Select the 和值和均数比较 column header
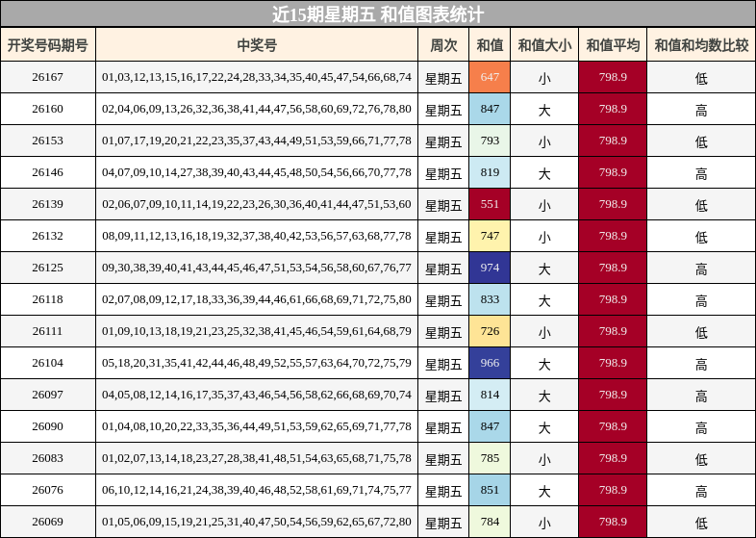The width and height of the screenshot is (756, 538). pyautogui.click(x=701, y=45)
